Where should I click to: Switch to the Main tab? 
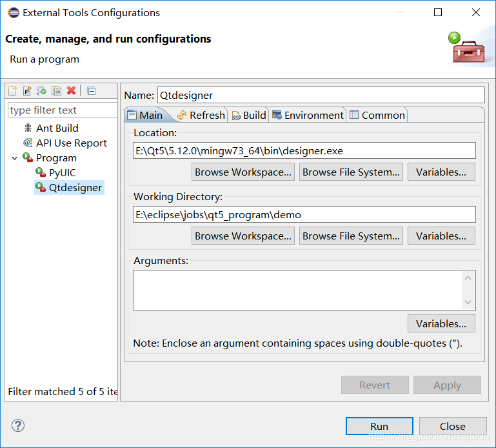[145, 115]
